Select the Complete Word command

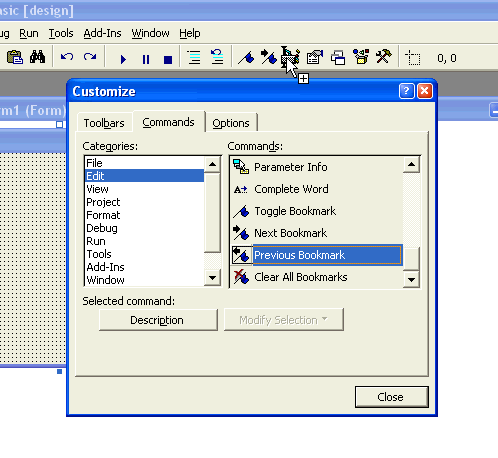tap(291, 189)
